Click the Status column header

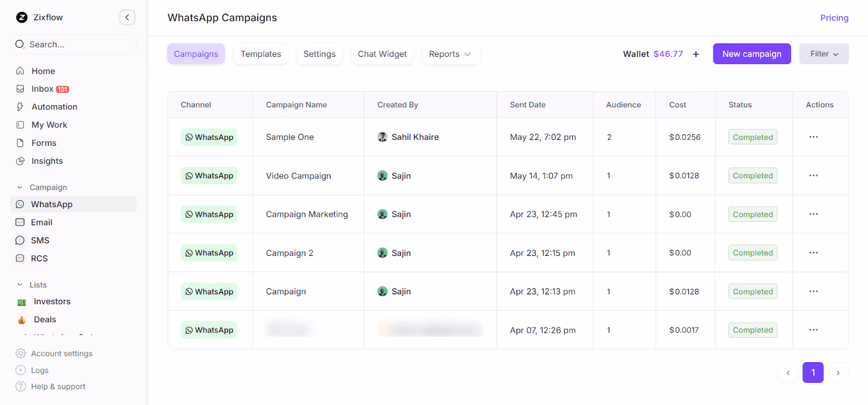click(x=740, y=105)
